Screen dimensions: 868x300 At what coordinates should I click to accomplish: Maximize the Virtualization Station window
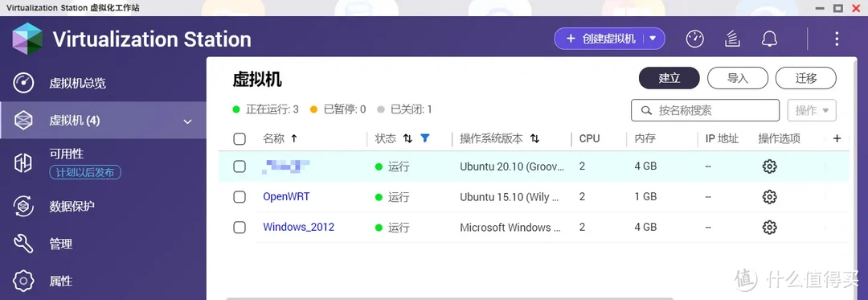coord(838,8)
